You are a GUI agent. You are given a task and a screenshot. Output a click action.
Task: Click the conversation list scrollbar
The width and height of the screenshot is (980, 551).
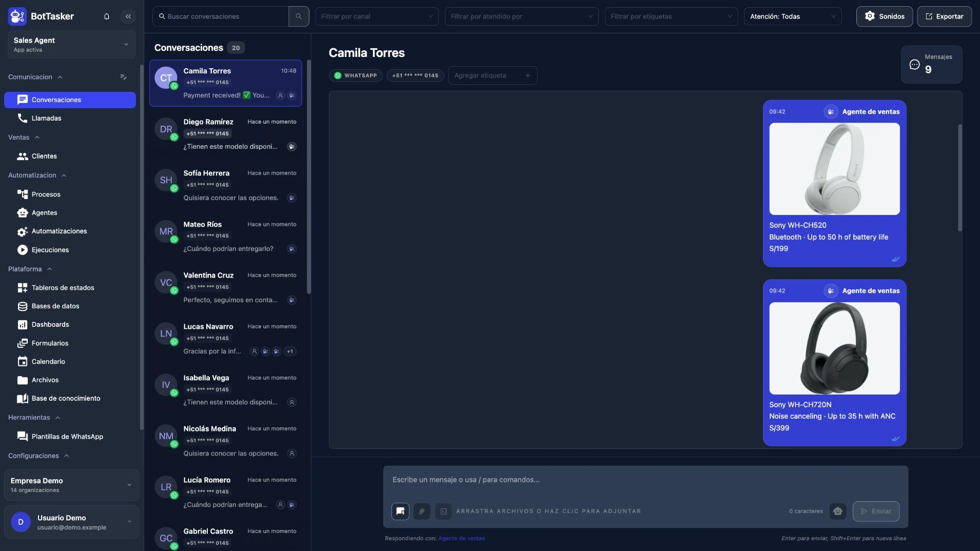pos(309,177)
